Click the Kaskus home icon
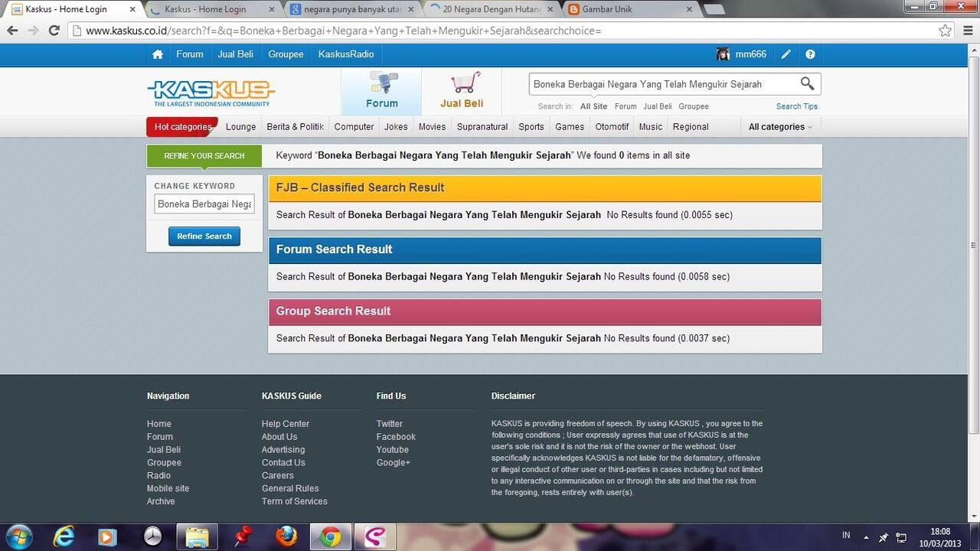The image size is (980, 551). click(158, 54)
